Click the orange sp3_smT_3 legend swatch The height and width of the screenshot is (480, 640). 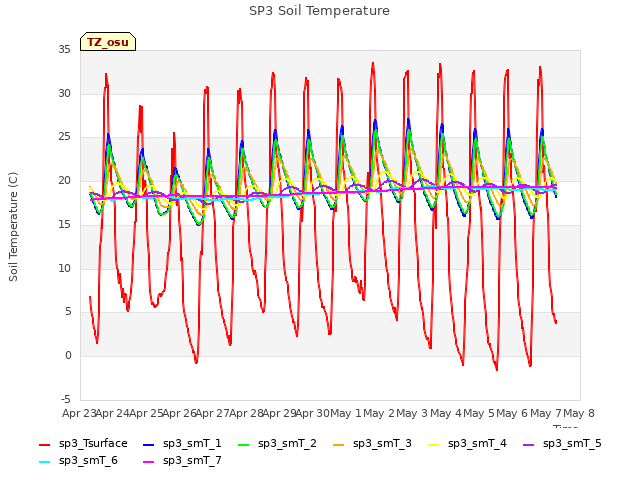pos(338,444)
